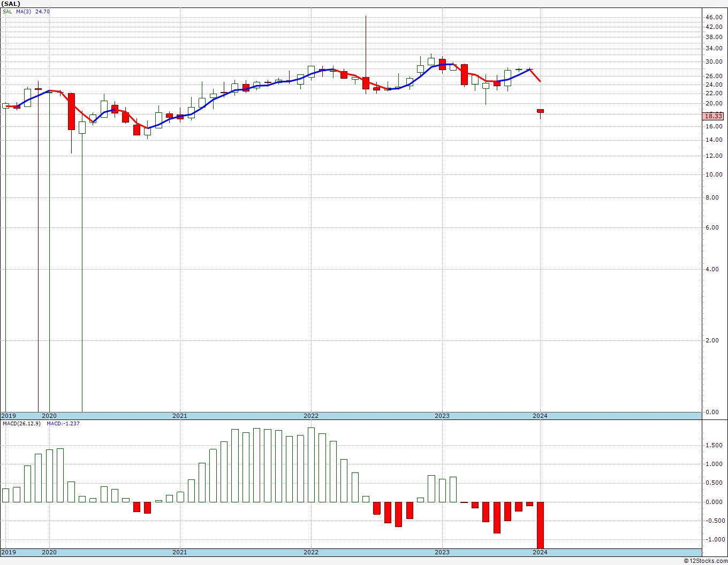The width and height of the screenshot is (728, 565).
Task: Select the 38.00 price axis label
Action: (x=714, y=37)
